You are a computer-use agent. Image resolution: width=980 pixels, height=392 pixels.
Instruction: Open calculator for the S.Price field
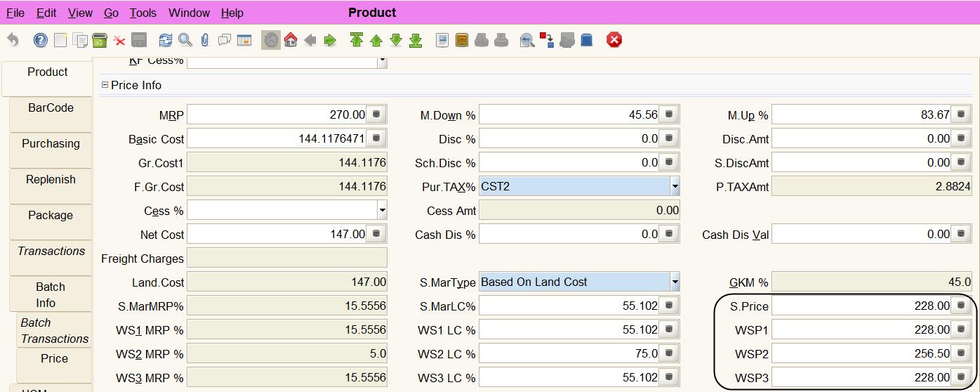point(961,306)
